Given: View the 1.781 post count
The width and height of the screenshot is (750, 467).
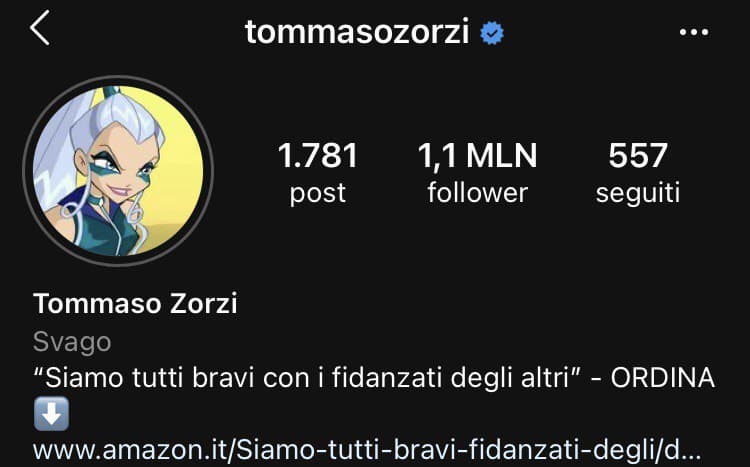Looking at the screenshot, I should [318, 173].
